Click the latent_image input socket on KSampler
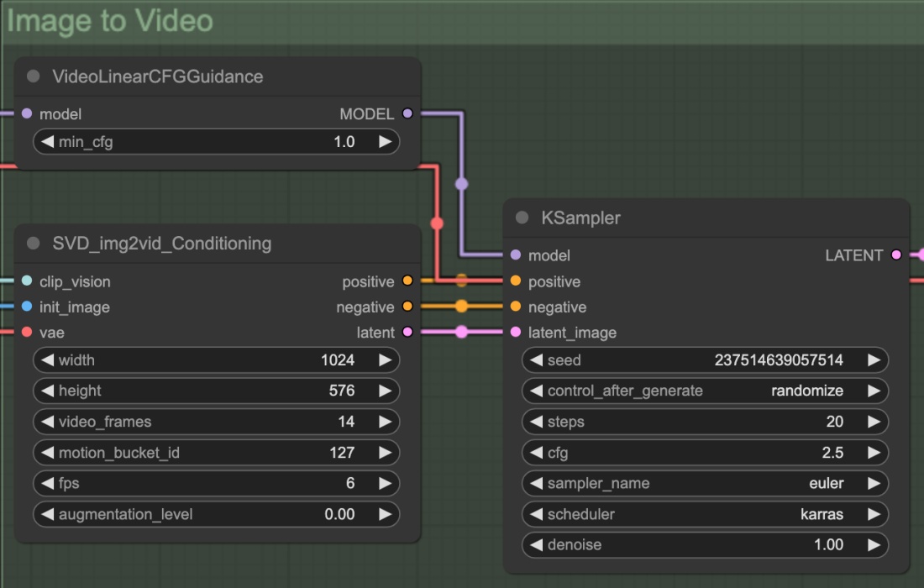924x588 pixels. (516, 333)
